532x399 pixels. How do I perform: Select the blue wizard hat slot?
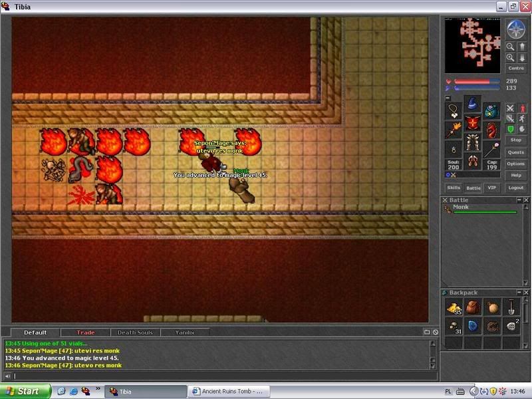point(472,105)
